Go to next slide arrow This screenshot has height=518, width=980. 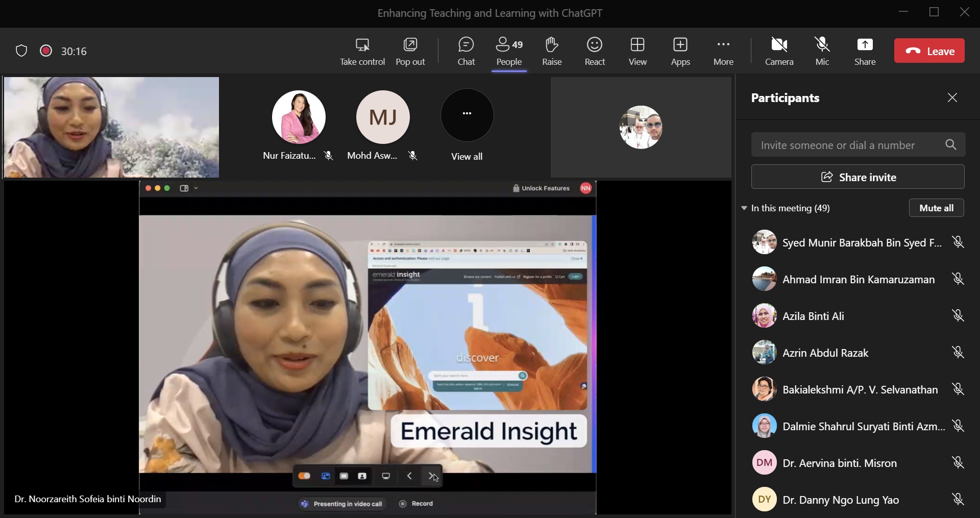tap(432, 476)
